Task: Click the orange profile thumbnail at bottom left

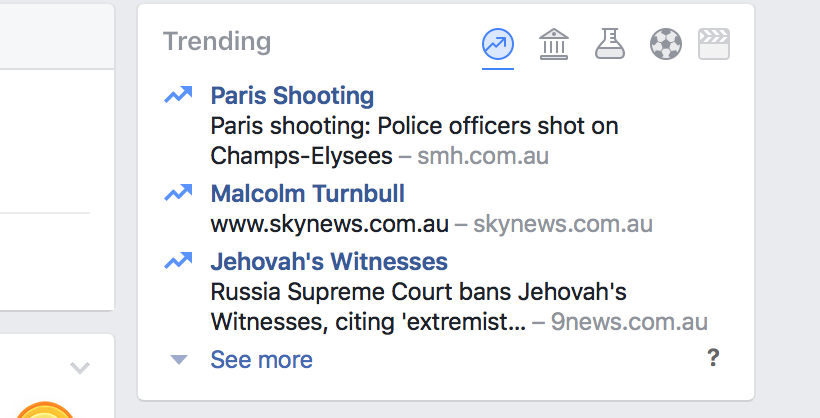Action: (x=44, y=410)
